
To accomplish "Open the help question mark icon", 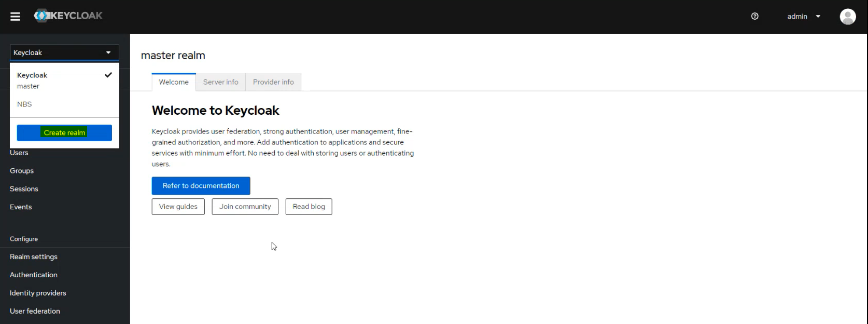I will point(755,16).
